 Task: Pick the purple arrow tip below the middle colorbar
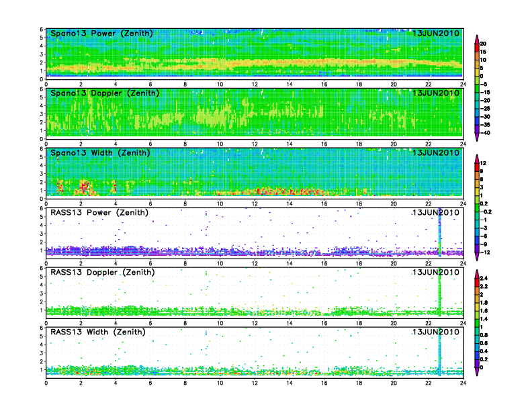(x=477, y=257)
